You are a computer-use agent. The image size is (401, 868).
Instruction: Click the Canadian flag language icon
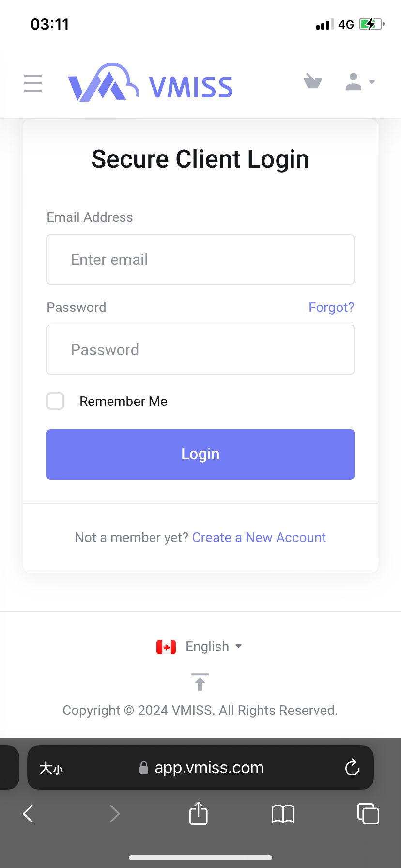click(166, 647)
